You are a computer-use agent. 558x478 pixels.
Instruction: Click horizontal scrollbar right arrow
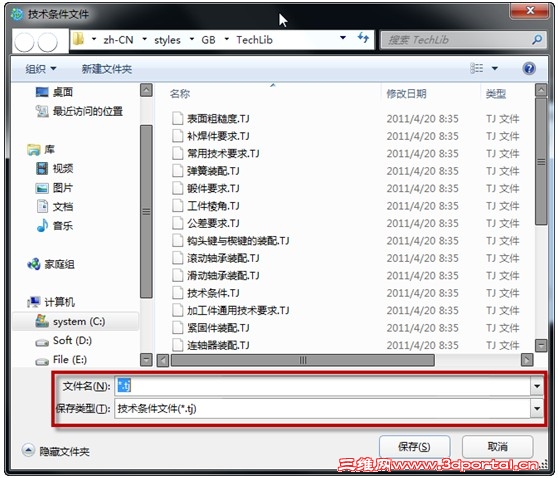point(527,360)
